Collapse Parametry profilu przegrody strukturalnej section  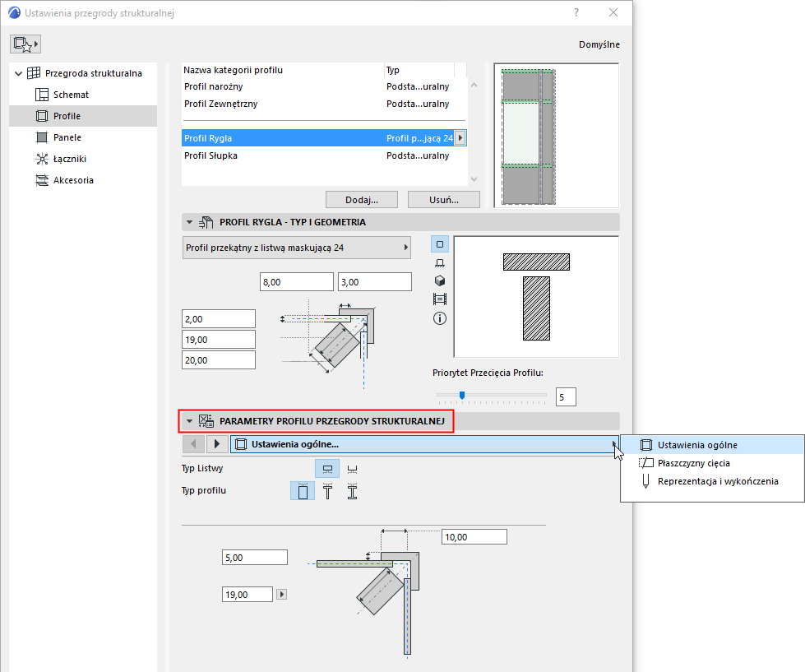pyautogui.click(x=189, y=421)
